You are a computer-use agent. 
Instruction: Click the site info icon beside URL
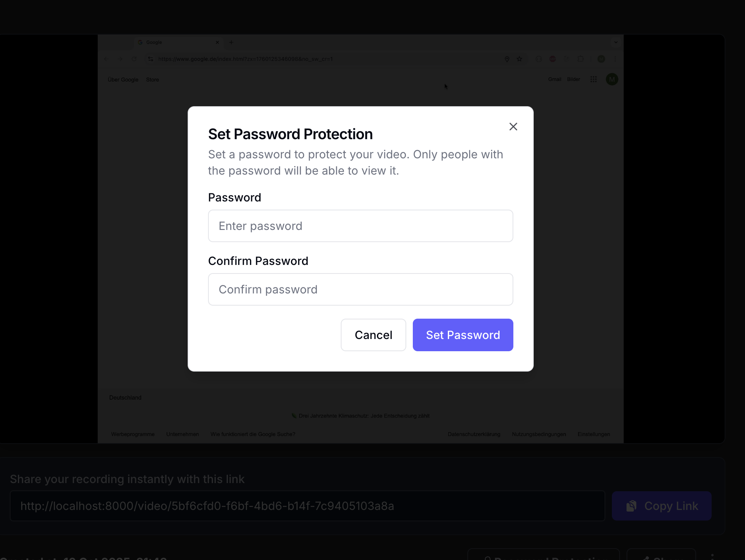point(151,59)
